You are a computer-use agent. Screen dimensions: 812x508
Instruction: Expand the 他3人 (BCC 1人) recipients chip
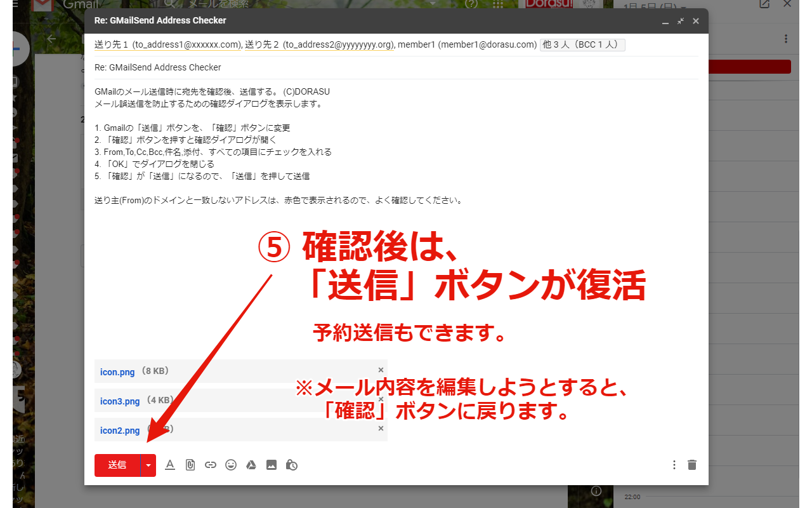582,45
